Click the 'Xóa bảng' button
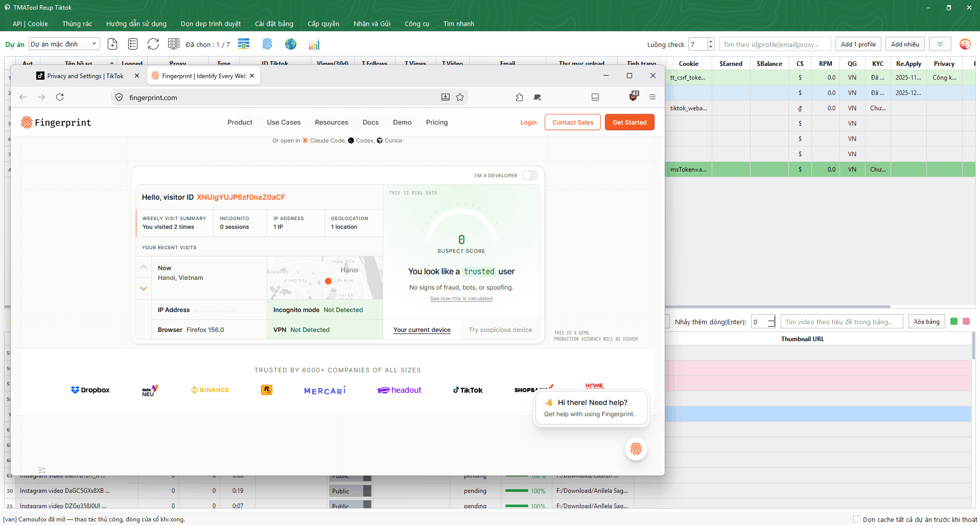The width and height of the screenshot is (980, 525). point(926,322)
